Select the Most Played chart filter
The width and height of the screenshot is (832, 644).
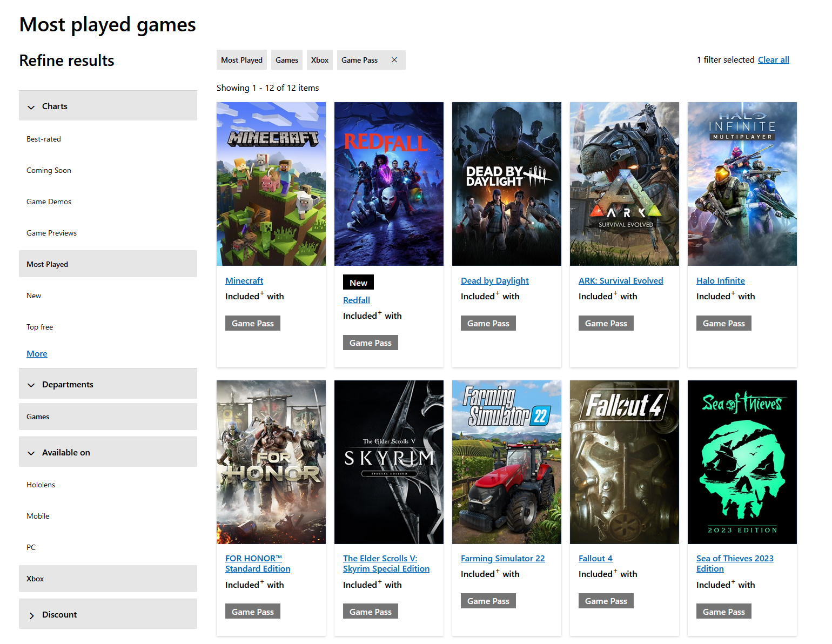point(108,264)
